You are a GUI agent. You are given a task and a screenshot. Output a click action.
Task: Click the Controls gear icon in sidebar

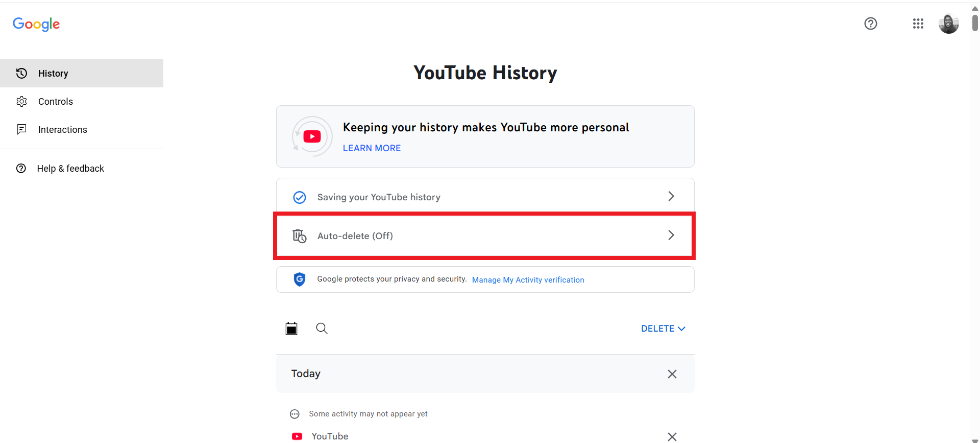(x=21, y=101)
